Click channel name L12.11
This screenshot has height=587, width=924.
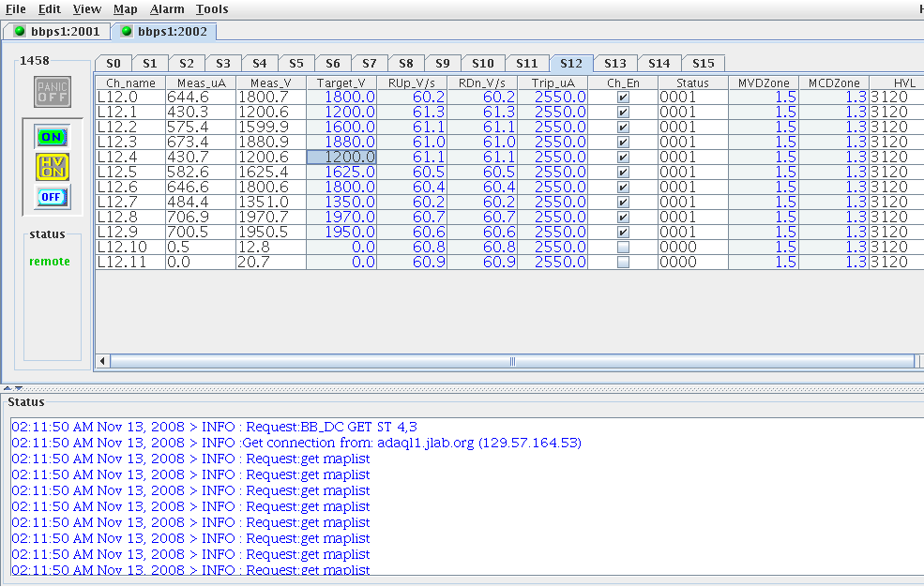tap(130, 262)
